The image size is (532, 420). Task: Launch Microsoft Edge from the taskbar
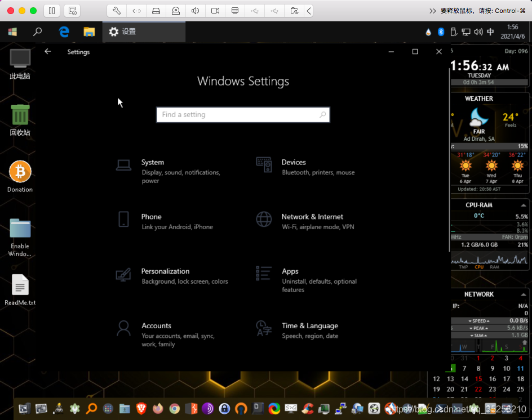64,32
